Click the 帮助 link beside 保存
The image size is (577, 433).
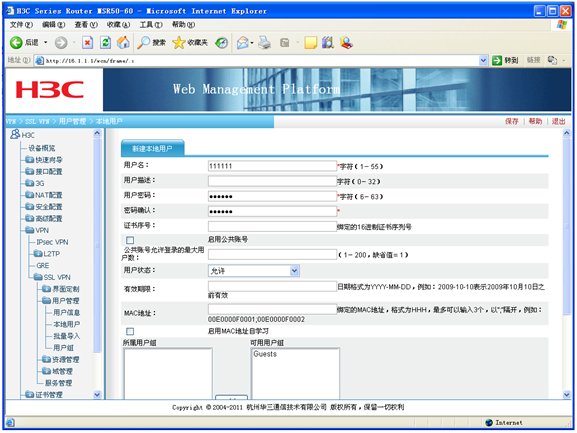pos(535,121)
